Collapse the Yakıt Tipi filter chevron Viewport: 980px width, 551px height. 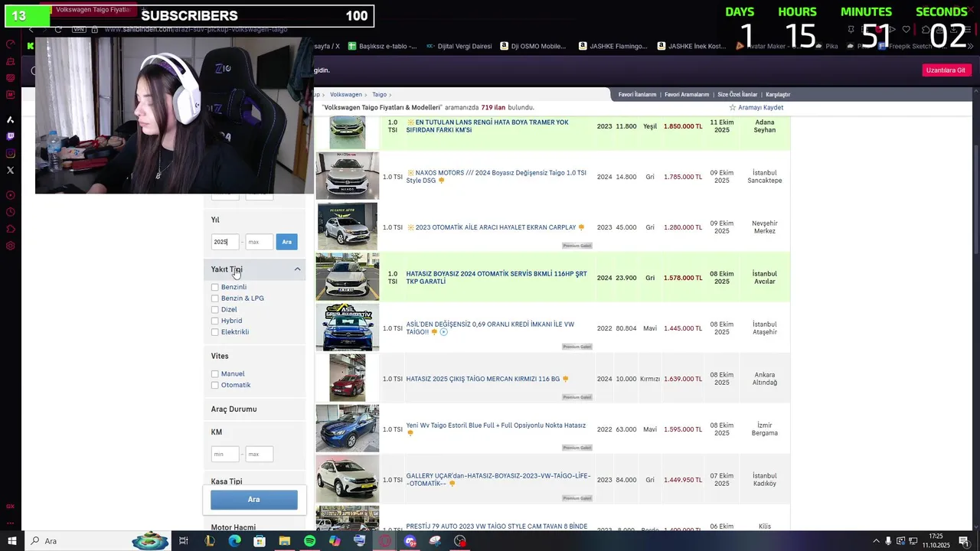point(297,269)
